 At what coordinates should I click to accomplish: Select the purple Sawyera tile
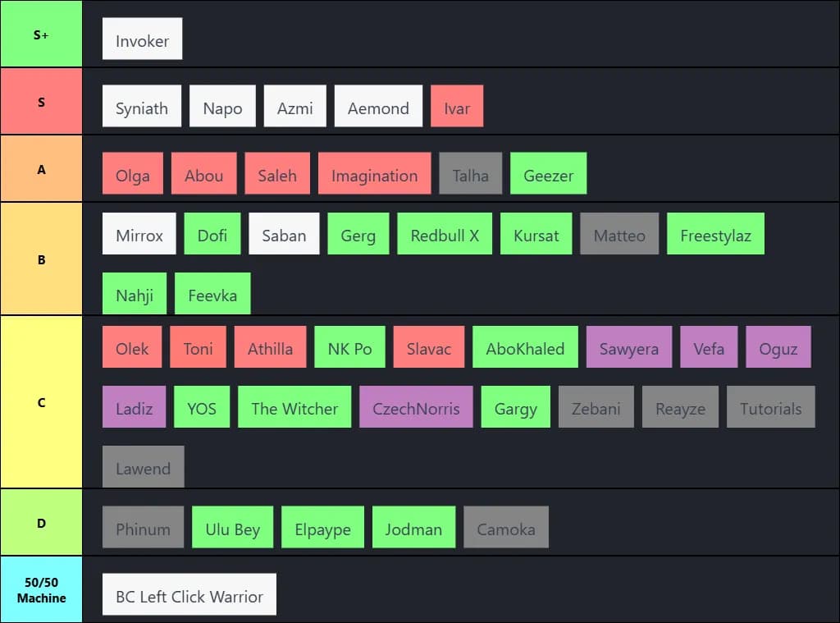(628, 347)
